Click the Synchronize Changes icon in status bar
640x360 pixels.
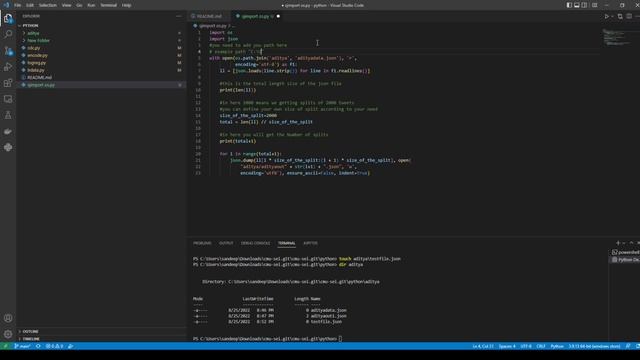tap(38, 346)
